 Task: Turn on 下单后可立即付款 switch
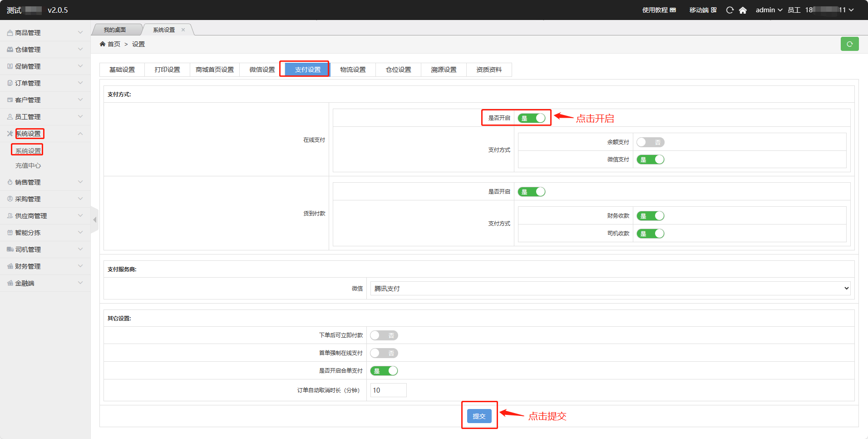384,335
